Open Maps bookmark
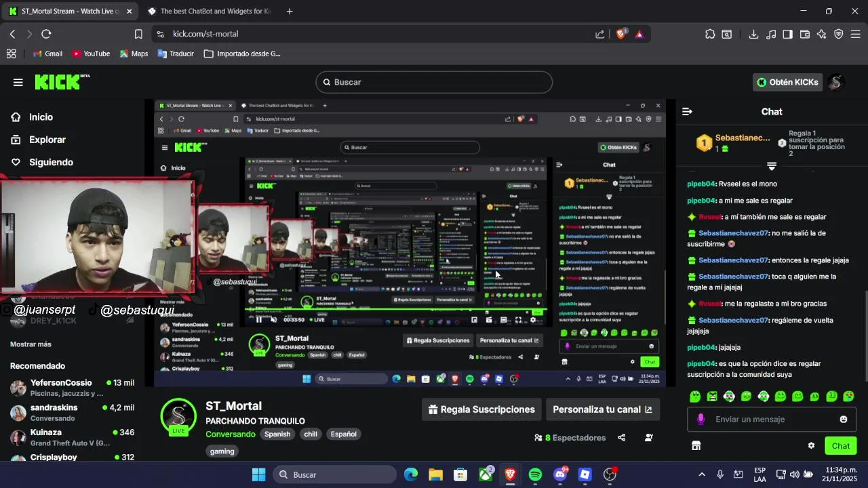The image size is (868, 488). 134,54
